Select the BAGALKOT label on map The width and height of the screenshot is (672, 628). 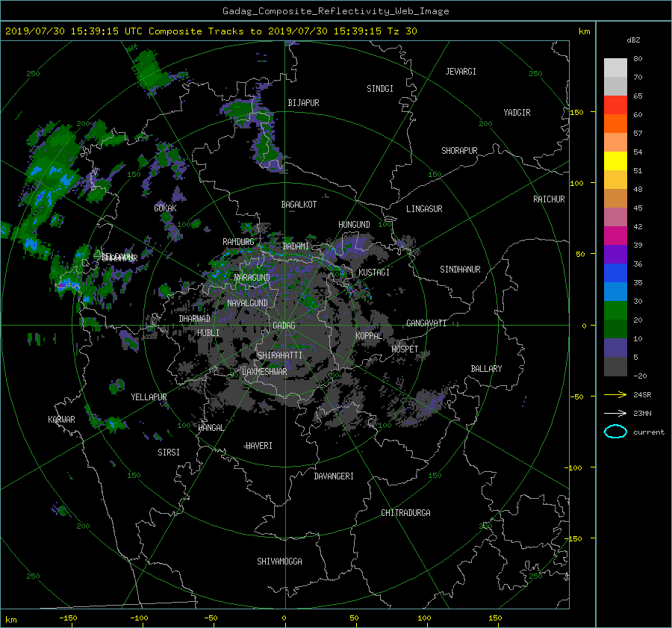tap(299, 205)
